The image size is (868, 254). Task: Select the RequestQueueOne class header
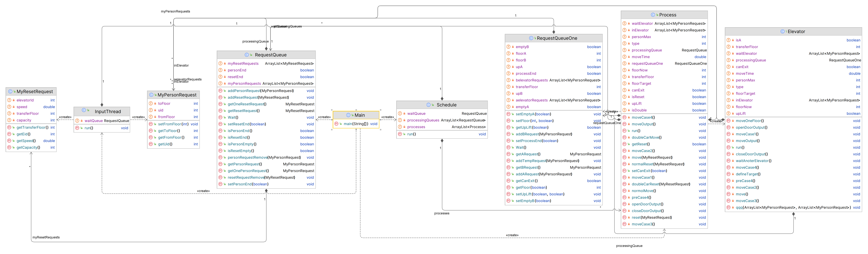(x=554, y=38)
